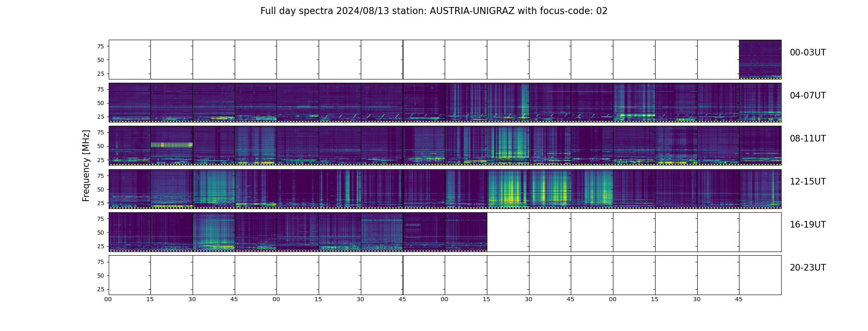Select the '12-15UT' row label
Screen dimensions: 868x331
click(x=808, y=182)
